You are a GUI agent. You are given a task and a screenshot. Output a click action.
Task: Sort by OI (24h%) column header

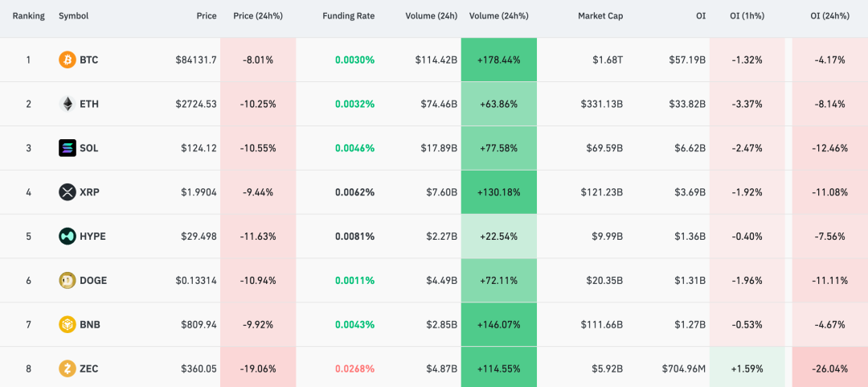click(830, 16)
